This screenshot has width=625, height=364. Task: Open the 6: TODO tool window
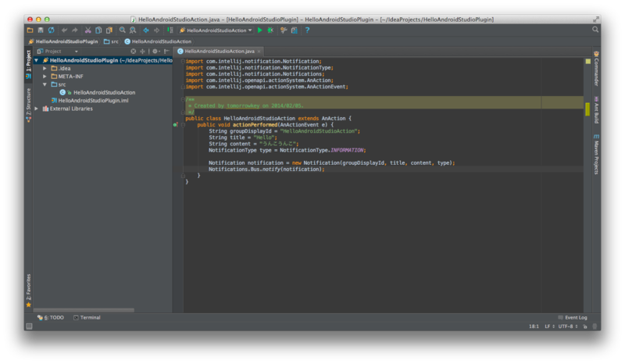point(51,318)
